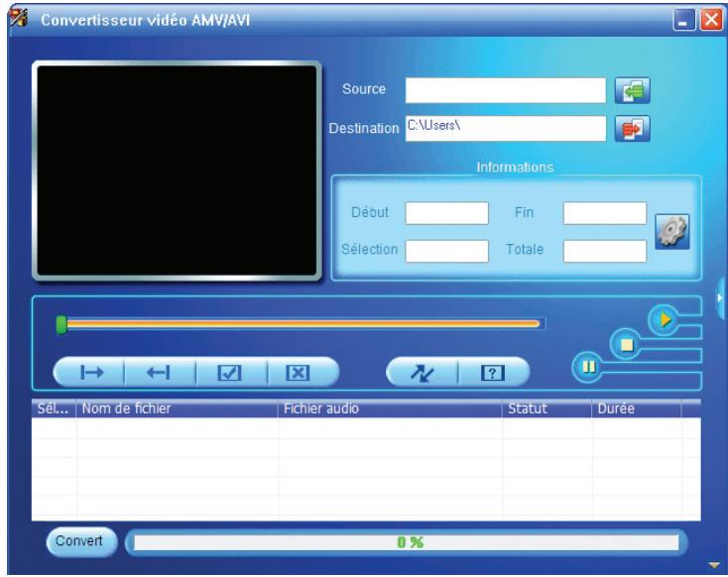Click the Source path field
Image resolution: width=728 pixels, height=577 pixels.
point(505,90)
